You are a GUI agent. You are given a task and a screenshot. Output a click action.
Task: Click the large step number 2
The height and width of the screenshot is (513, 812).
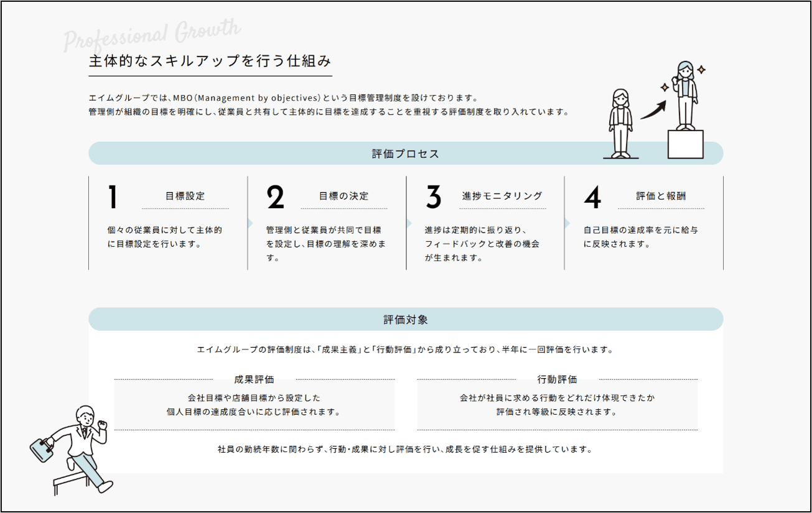coord(275,197)
